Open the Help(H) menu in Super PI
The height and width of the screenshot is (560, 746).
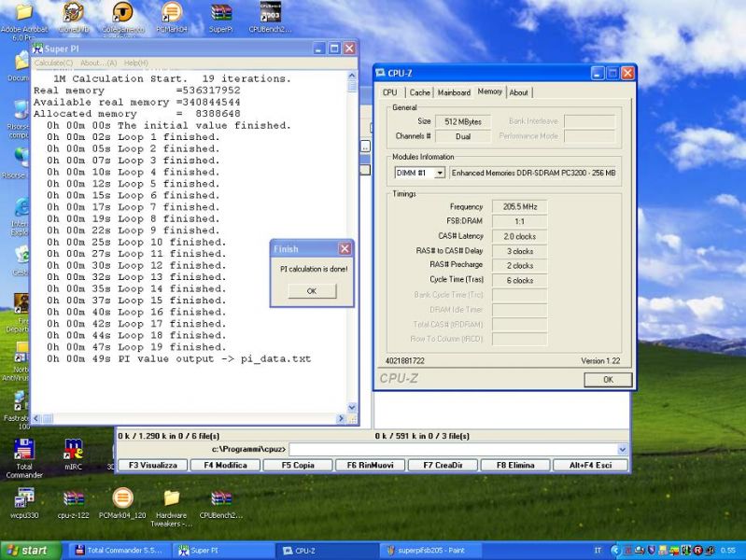pos(136,63)
